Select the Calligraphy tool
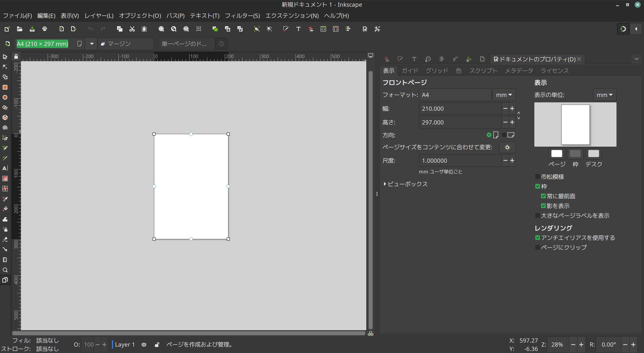Image resolution: width=644 pixels, height=353 pixels. [5, 158]
